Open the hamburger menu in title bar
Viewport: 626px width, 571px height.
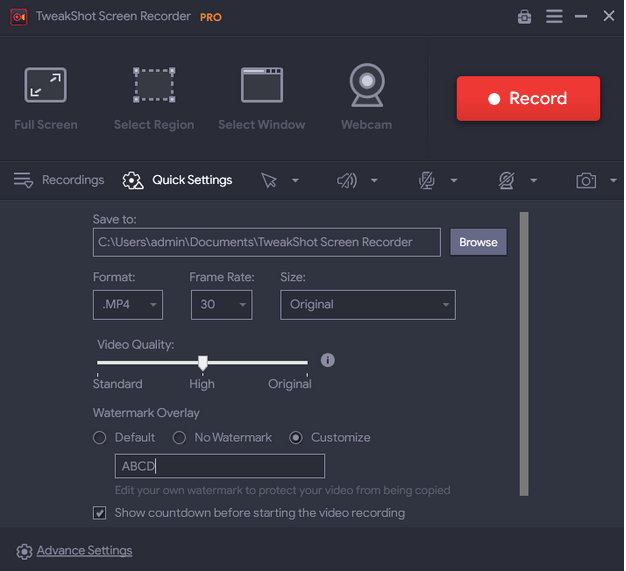(554, 16)
